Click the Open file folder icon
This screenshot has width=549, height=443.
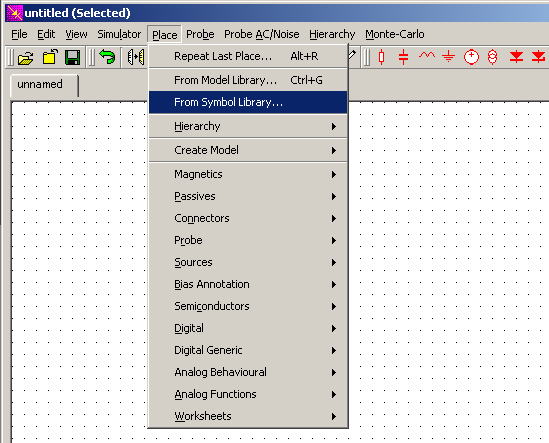click(26, 57)
